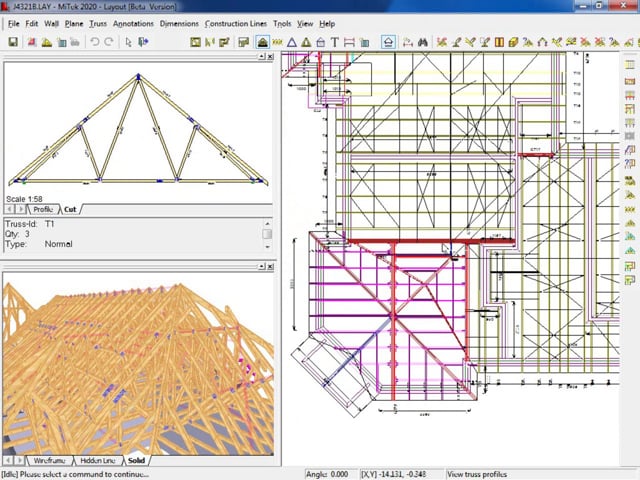
Task: Open the Truss menu
Action: [97, 23]
